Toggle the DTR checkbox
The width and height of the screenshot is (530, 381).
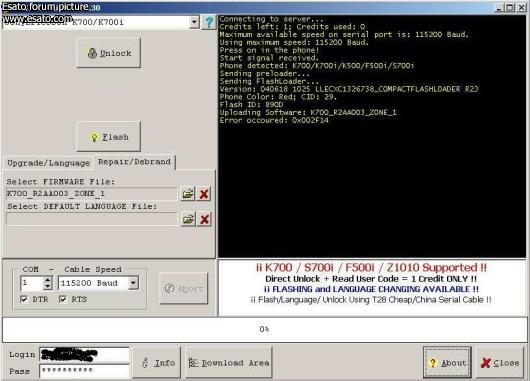[24, 299]
